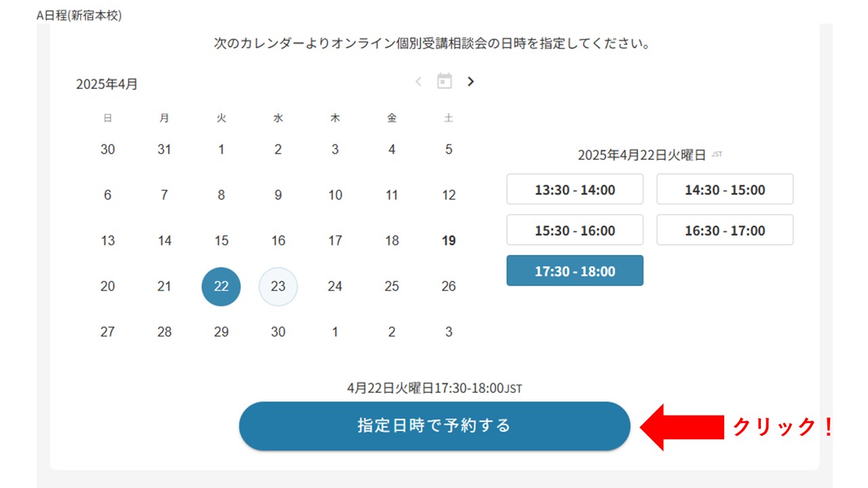This screenshot has height=488, width=868.
Task: Click the selected 17:30 - 18:00 slot
Action: pos(574,271)
